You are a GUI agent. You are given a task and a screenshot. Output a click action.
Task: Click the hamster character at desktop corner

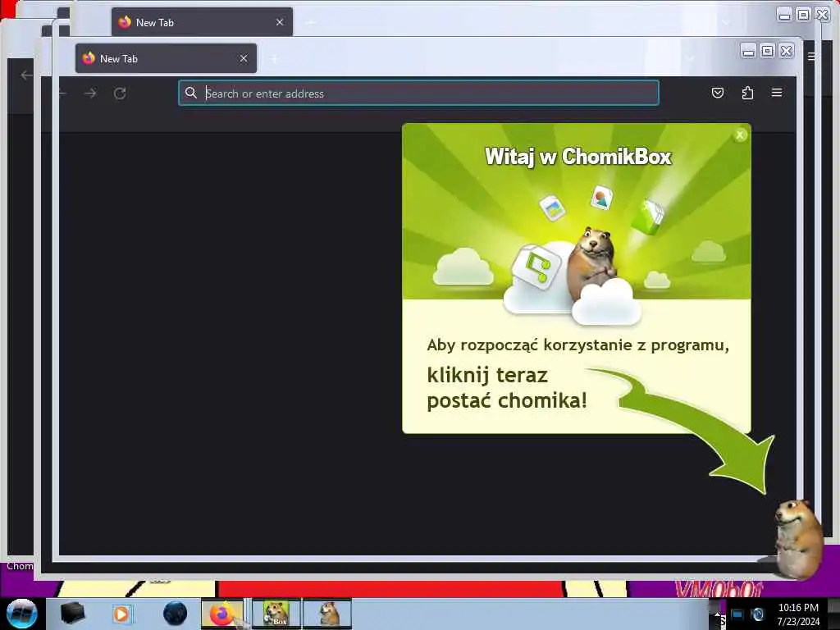[x=797, y=538]
